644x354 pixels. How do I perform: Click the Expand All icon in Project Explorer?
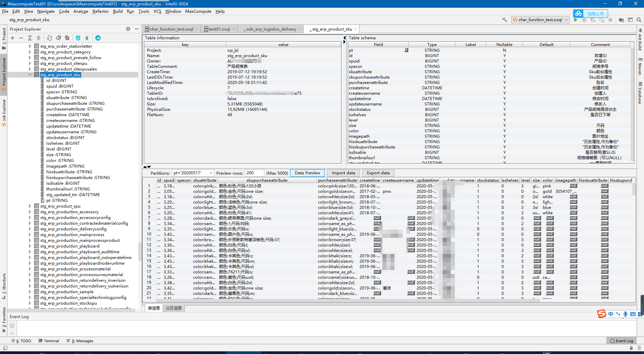[x=30, y=38]
